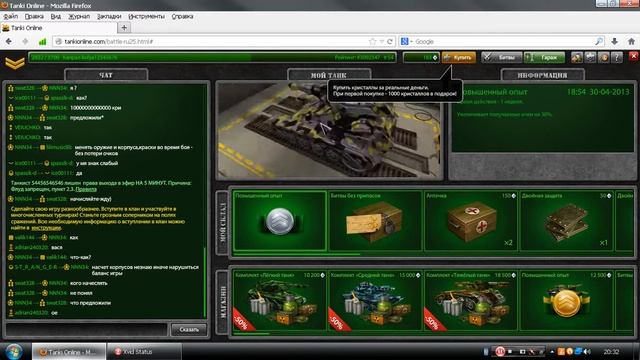Click the shop items horizontal scrollbar
Viewport: 640px width, 360px height.
[x=251, y=333]
